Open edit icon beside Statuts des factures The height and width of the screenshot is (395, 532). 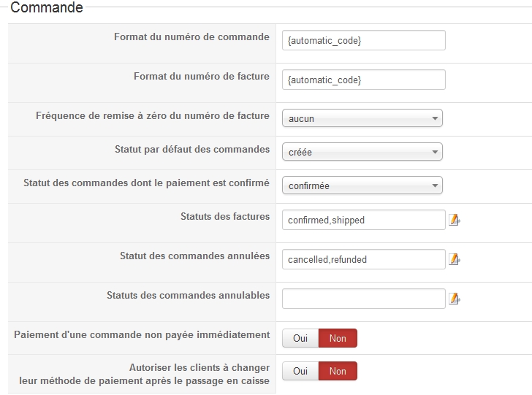click(455, 220)
